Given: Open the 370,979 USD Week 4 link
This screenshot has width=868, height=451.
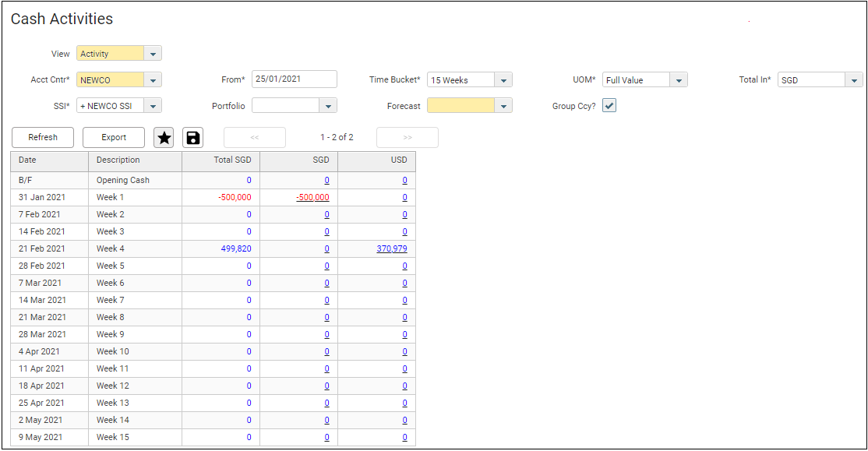Looking at the screenshot, I should (x=391, y=249).
